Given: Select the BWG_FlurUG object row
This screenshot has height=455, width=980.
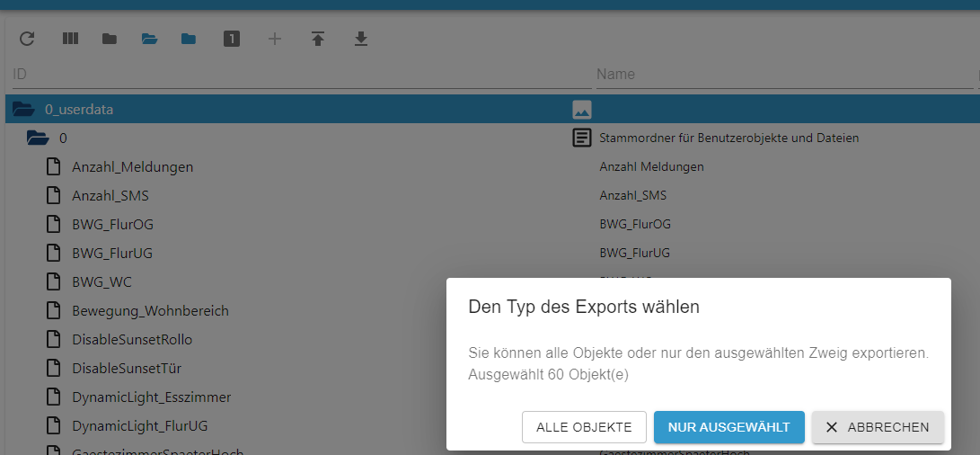Looking at the screenshot, I should pos(490,253).
